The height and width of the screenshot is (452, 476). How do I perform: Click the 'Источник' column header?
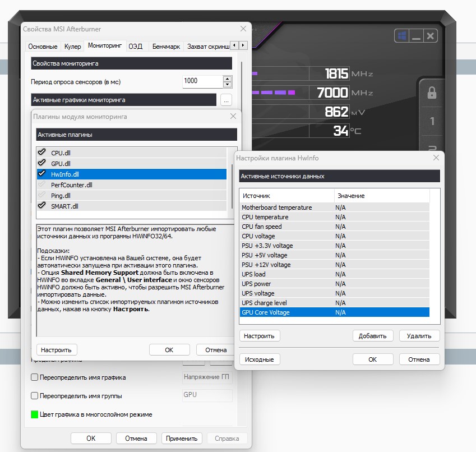point(287,196)
